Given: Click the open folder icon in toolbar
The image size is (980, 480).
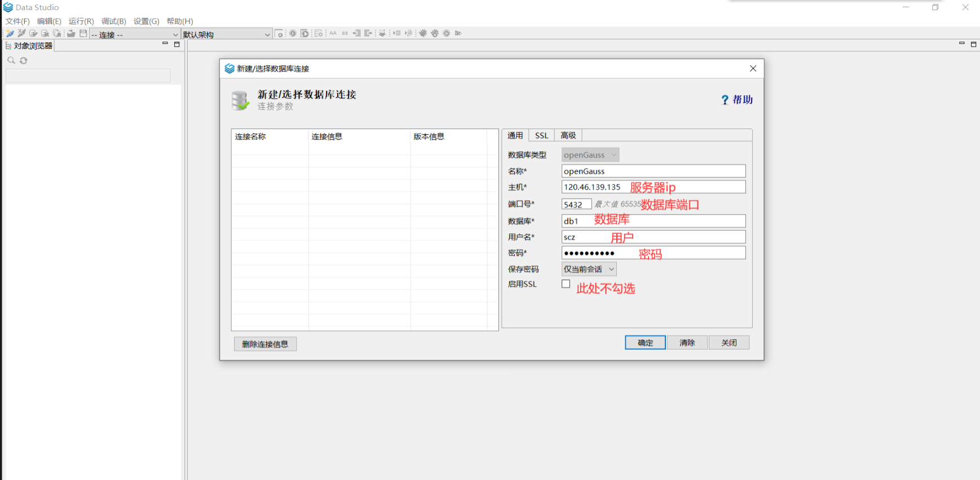Looking at the screenshot, I should (x=71, y=34).
